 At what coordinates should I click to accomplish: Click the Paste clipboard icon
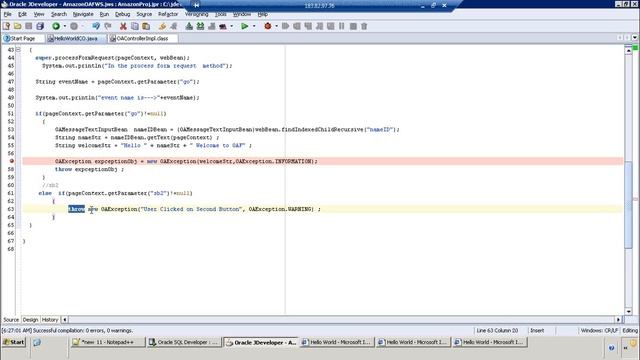146,26
